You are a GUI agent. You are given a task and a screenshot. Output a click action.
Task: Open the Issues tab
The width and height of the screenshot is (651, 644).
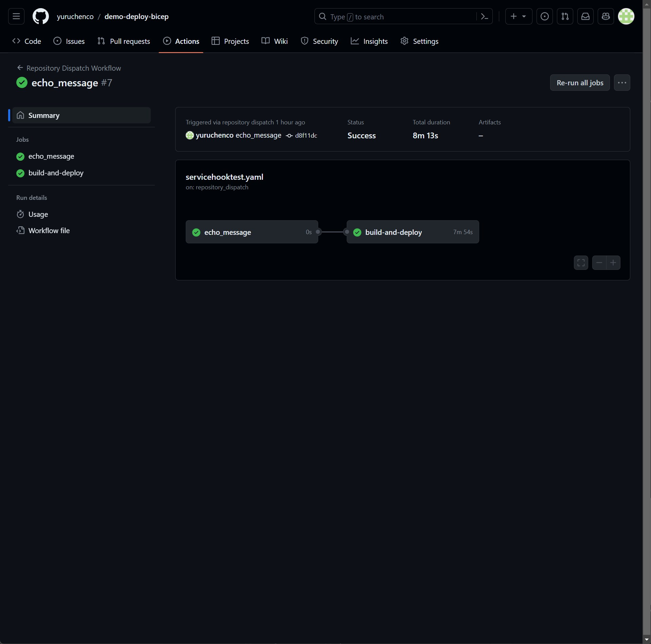pyautogui.click(x=69, y=41)
